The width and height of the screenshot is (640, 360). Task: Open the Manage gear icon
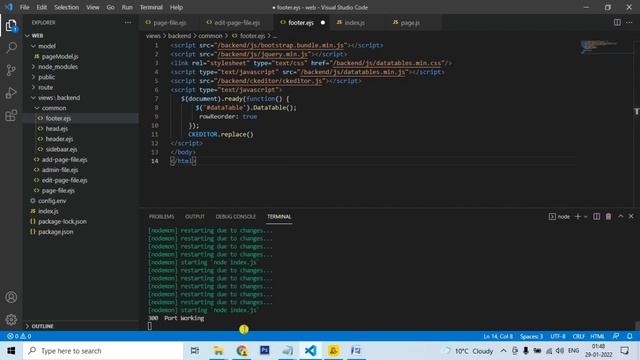(x=11, y=319)
